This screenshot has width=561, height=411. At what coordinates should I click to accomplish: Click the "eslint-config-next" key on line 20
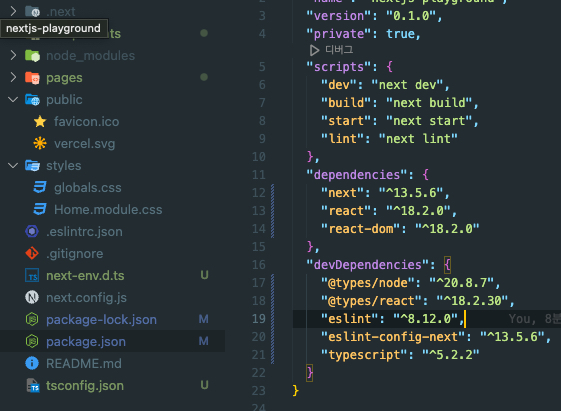[393, 337]
